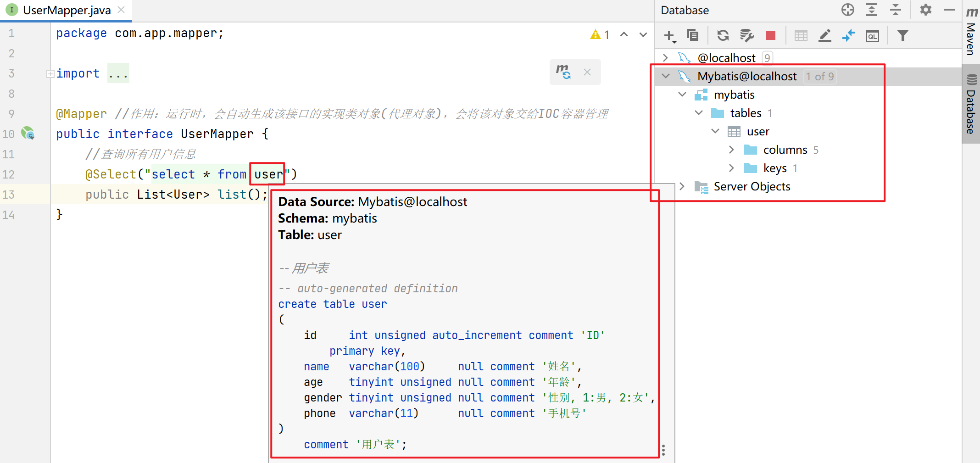The width and height of the screenshot is (980, 463).
Task: Open the table editor grid icon
Action: [x=801, y=35]
